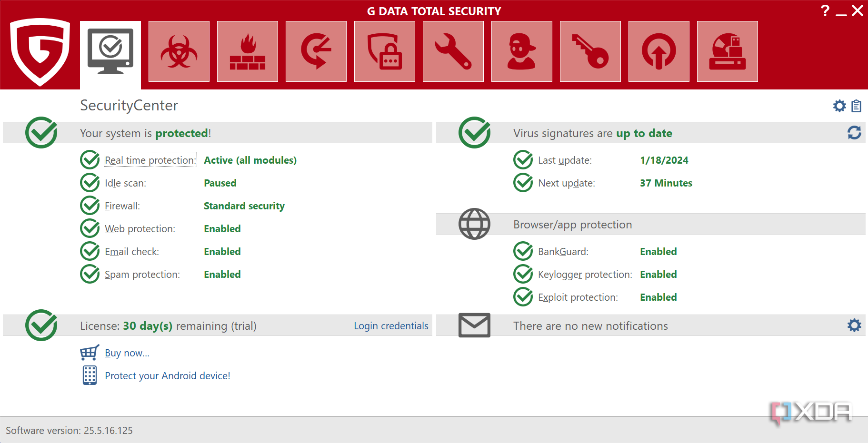Click Idle scan checkmark icon
Screen dimensions: 868x443
[90, 183]
